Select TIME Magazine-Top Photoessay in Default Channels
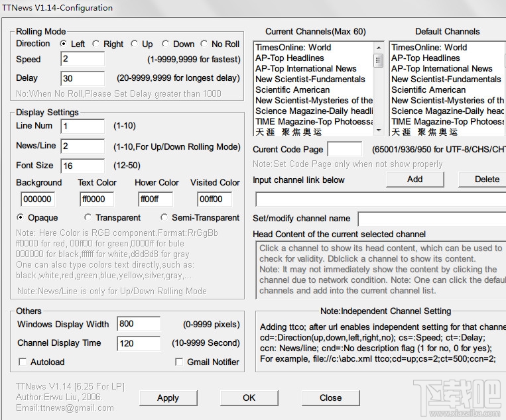Screen dimensions: 506x420 448,122
